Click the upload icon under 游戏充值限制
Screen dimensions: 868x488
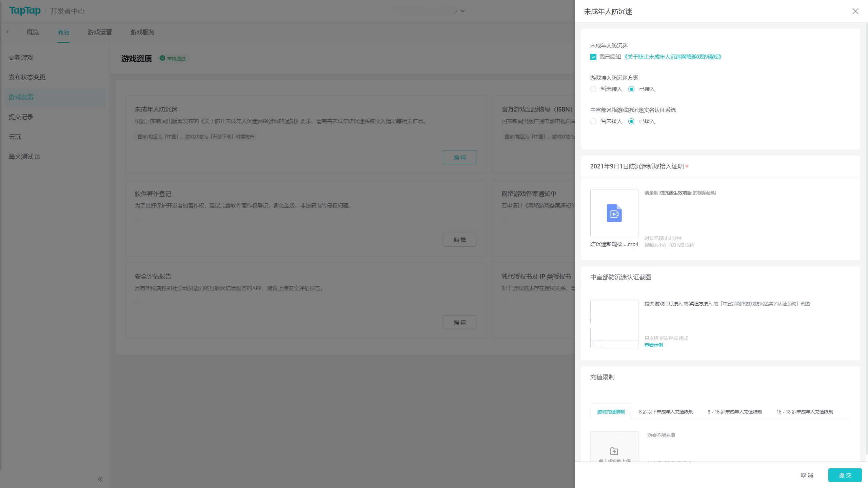pos(614,451)
